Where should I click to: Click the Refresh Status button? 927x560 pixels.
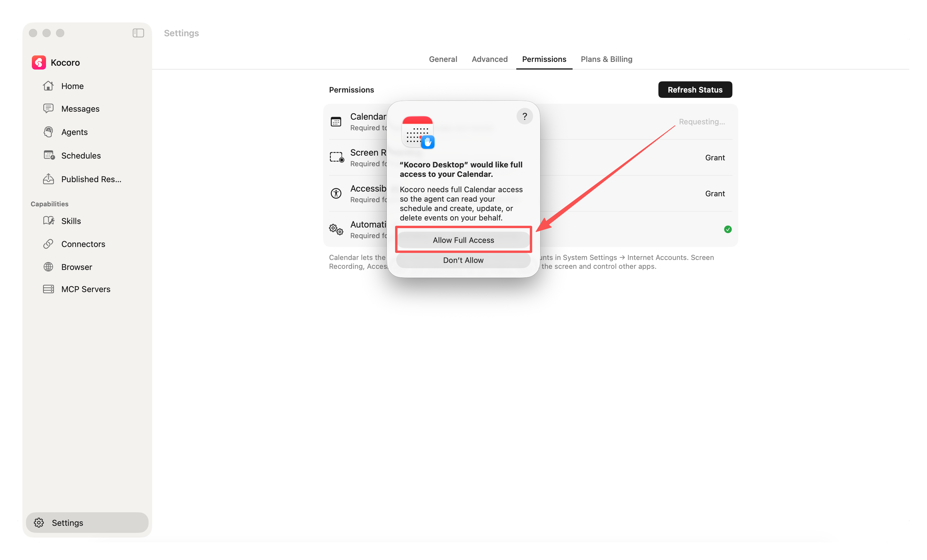pos(695,90)
